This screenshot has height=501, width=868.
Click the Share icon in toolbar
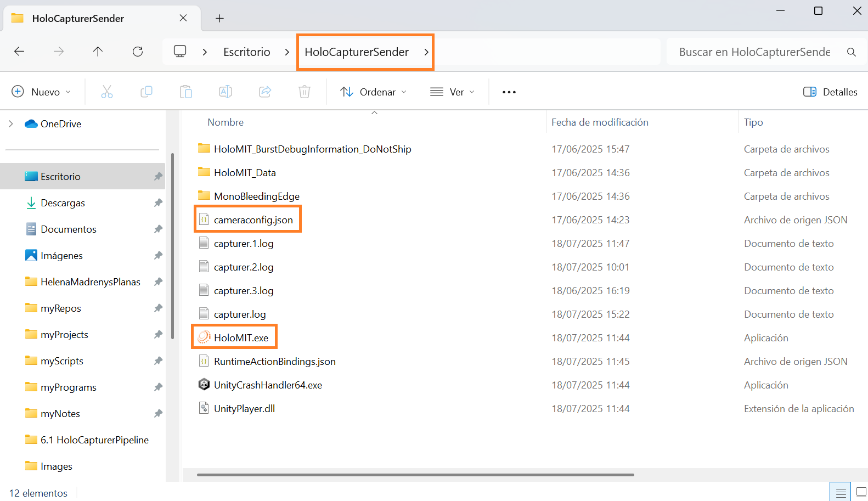(265, 92)
